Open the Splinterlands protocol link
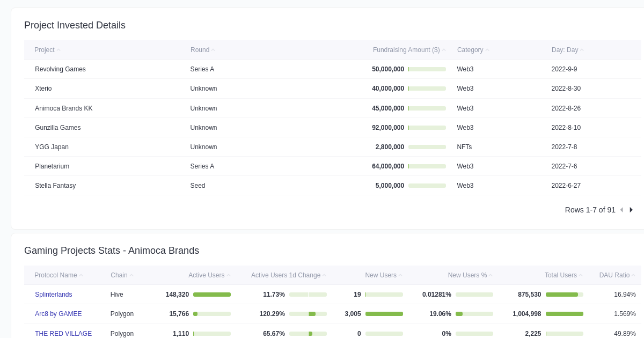The width and height of the screenshot is (644, 338). coord(53,294)
